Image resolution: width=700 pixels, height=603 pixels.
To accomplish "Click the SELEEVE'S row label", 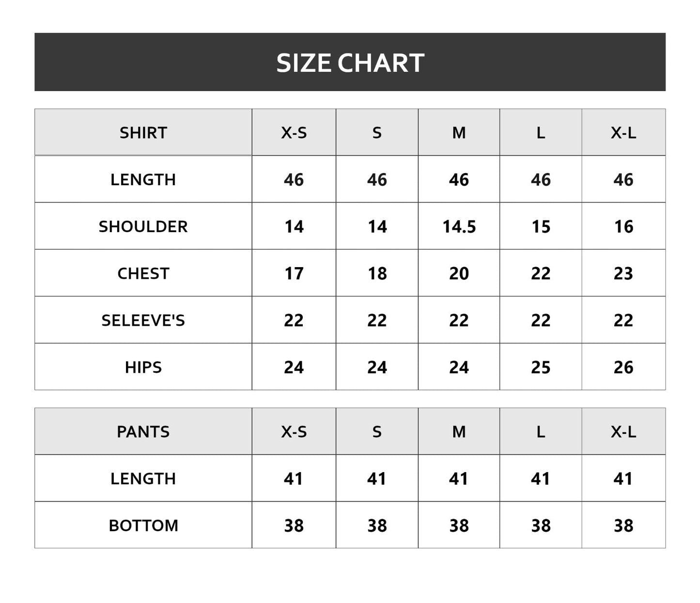I will pyautogui.click(x=143, y=320).
